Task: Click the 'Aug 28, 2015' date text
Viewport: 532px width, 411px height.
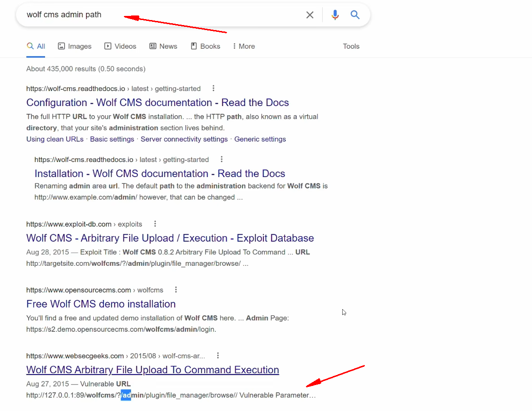Action: pos(47,252)
